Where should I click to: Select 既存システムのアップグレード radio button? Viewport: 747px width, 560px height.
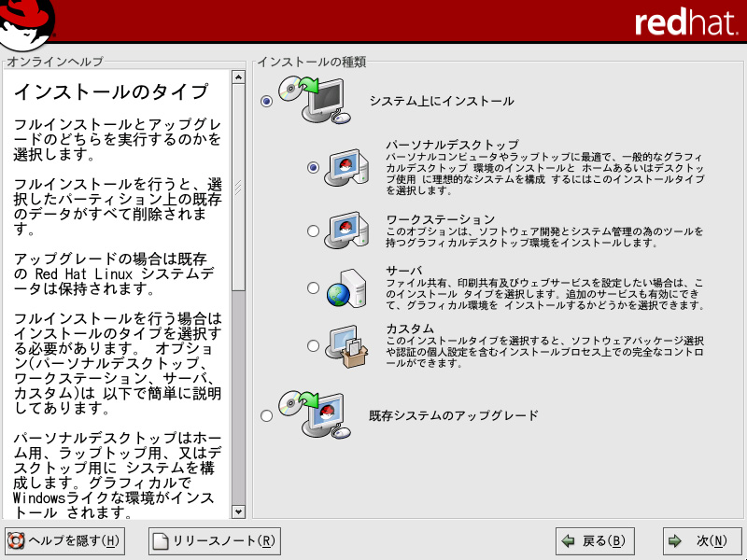click(266, 415)
